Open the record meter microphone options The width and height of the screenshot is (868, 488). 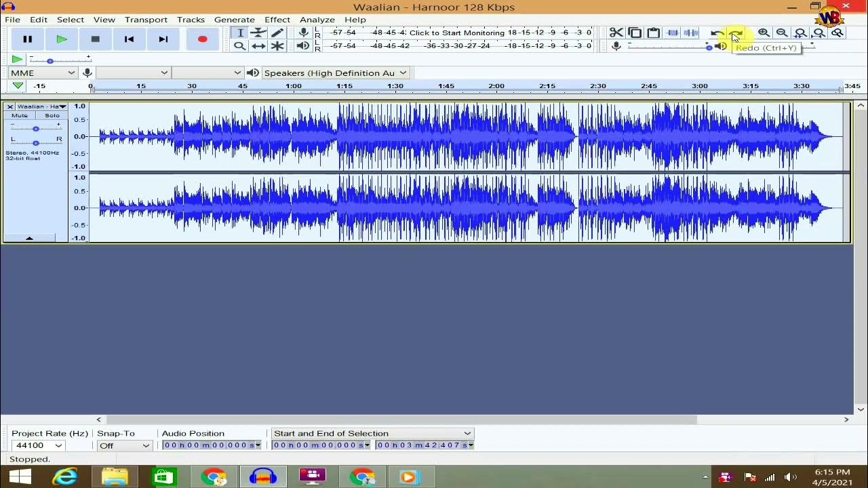click(x=303, y=33)
